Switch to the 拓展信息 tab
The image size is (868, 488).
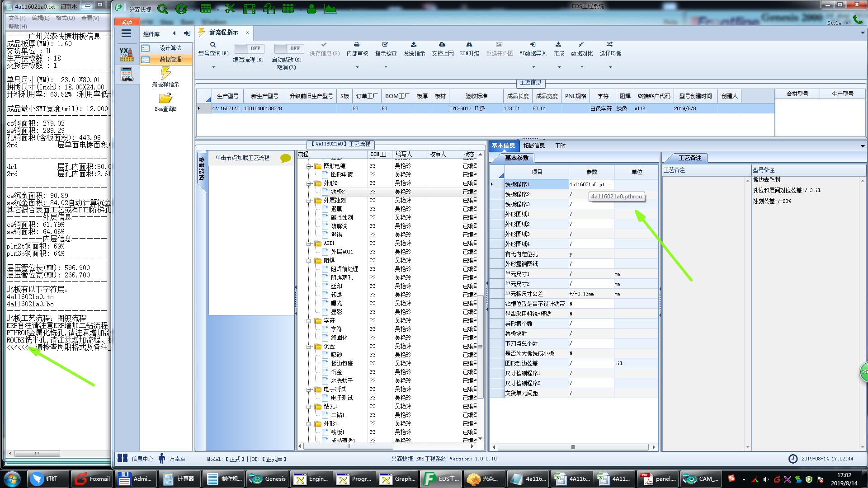click(534, 145)
